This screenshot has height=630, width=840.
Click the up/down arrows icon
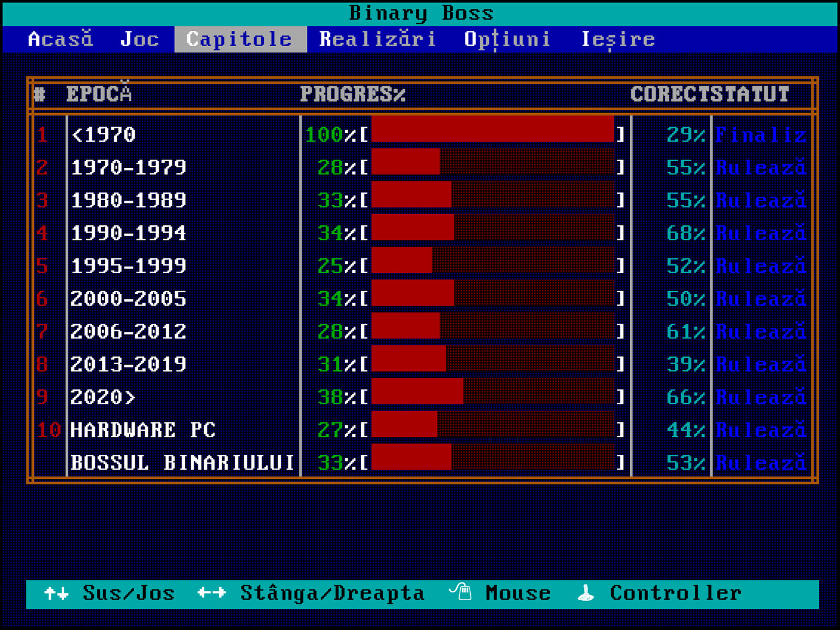coord(57,593)
